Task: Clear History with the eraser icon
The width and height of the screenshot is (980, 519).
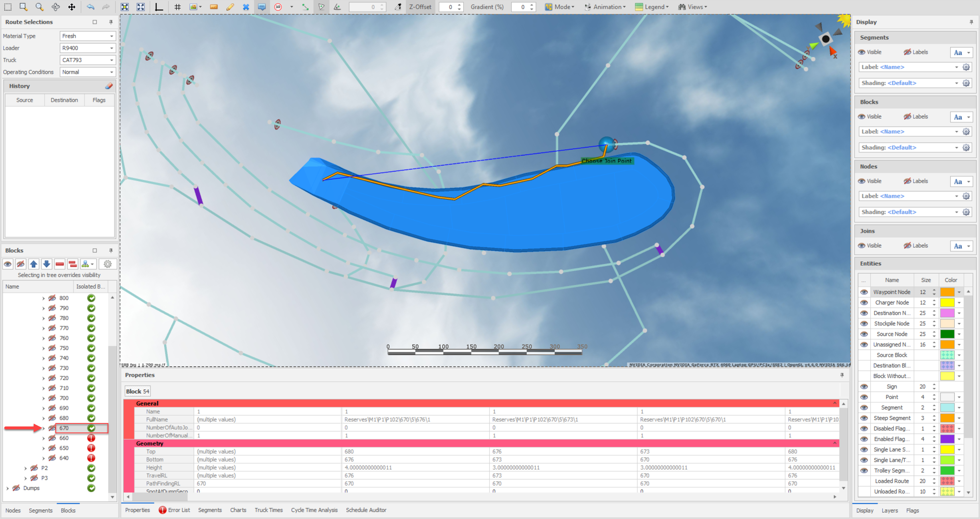Action: (109, 86)
